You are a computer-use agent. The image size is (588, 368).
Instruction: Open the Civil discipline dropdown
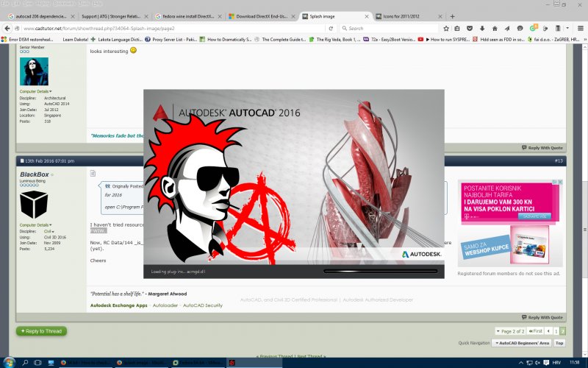pos(49,231)
